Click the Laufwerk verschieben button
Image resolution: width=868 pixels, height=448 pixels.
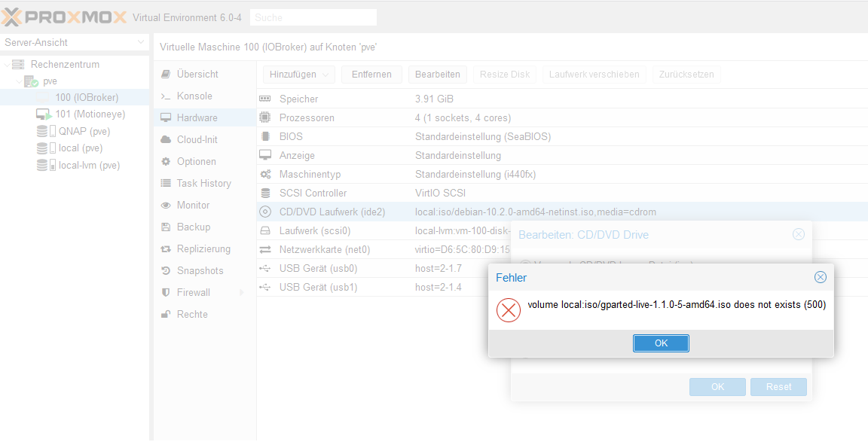[x=594, y=74]
